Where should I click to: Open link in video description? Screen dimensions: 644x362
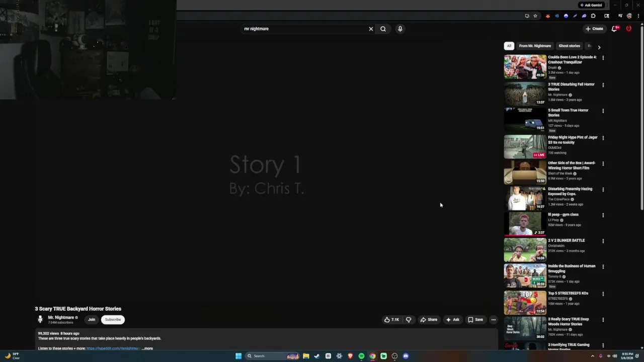[113, 348]
